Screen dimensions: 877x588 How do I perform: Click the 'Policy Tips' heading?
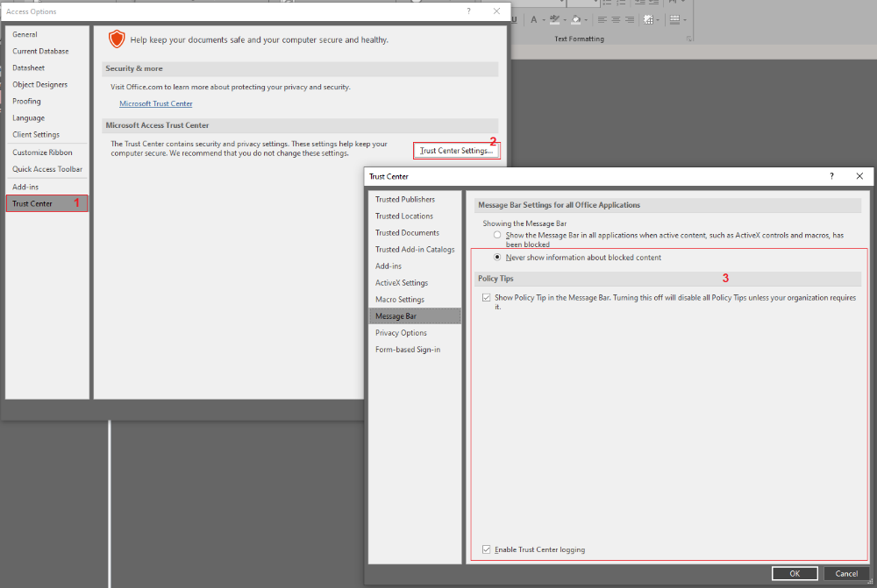(x=496, y=279)
